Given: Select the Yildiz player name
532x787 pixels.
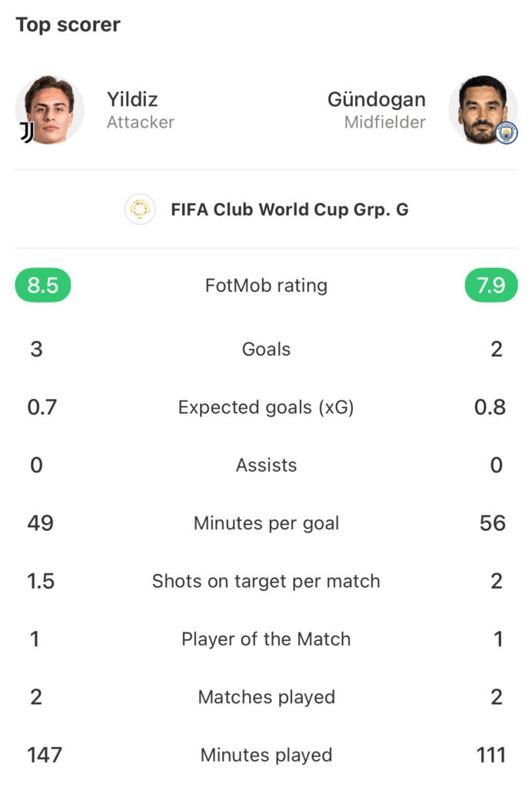Looking at the screenshot, I should click(x=132, y=99).
